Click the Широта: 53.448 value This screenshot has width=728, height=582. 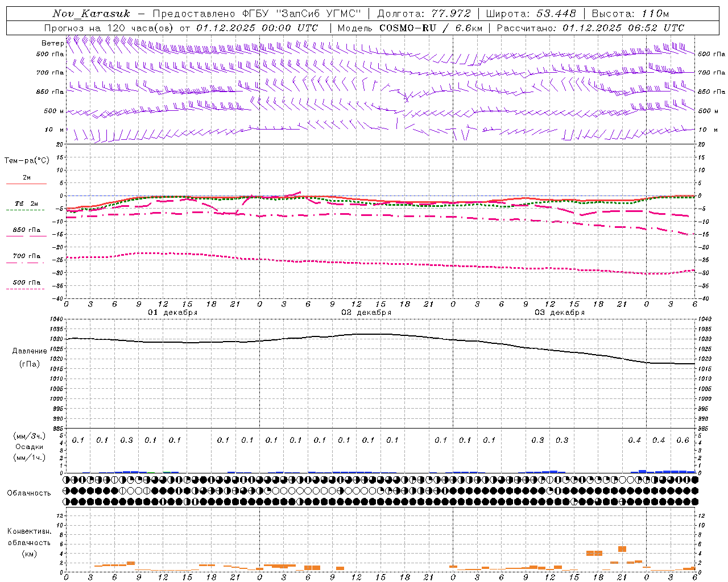coord(531,14)
